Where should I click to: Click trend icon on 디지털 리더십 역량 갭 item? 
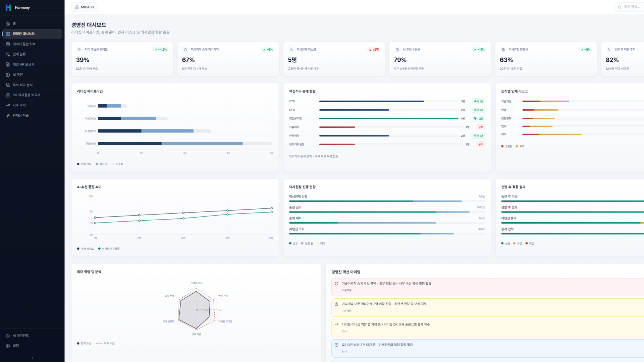point(336,324)
